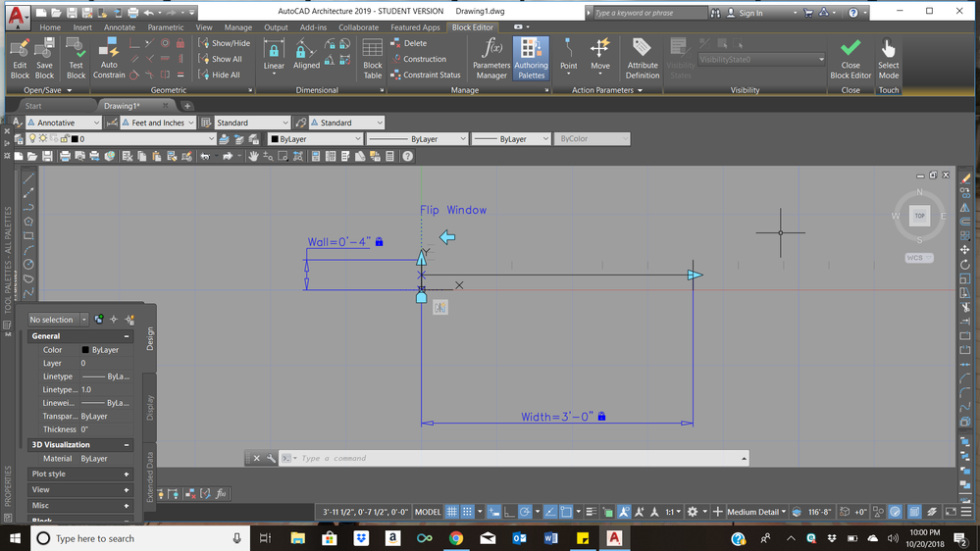This screenshot has width=980, height=551.
Task: Apply Auto Constrain
Action: click(109, 59)
